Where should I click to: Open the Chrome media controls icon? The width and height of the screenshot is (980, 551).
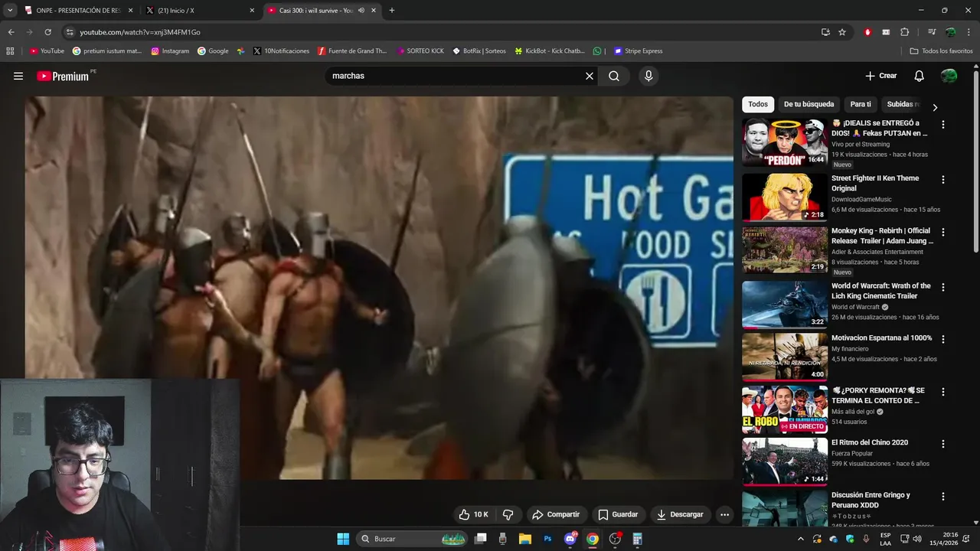tap(932, 32)
